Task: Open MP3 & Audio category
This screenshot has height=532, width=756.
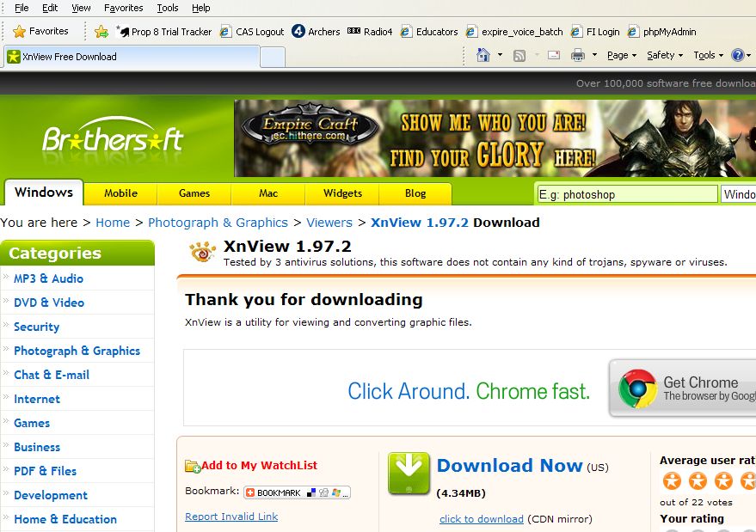Action: click(x=48, y=278)
